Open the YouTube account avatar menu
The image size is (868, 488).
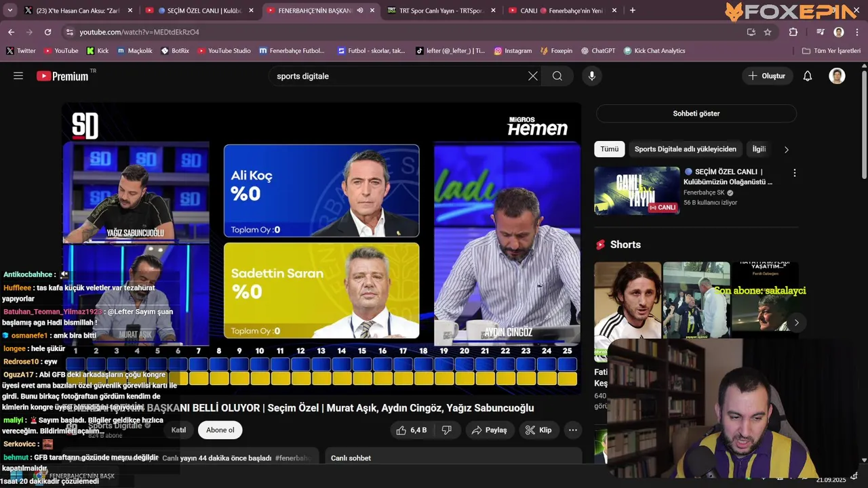(x=837, y=76)
